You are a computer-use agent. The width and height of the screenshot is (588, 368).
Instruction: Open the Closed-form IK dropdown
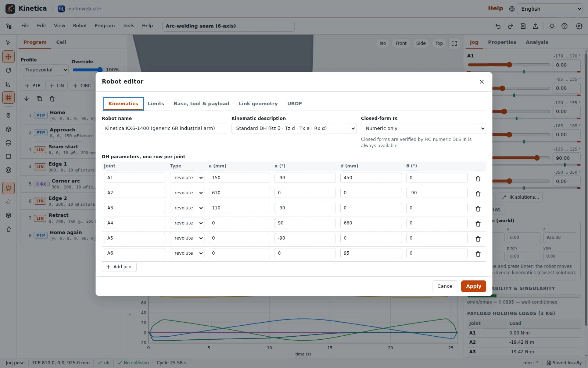423,128
